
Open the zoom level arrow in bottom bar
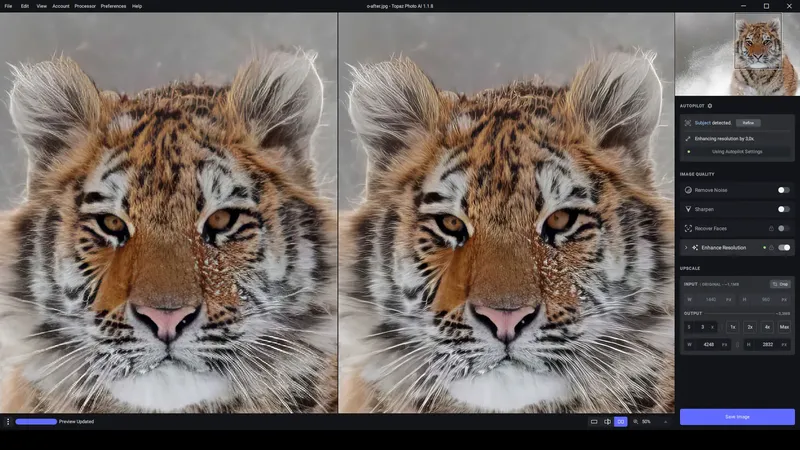(665, 422)
